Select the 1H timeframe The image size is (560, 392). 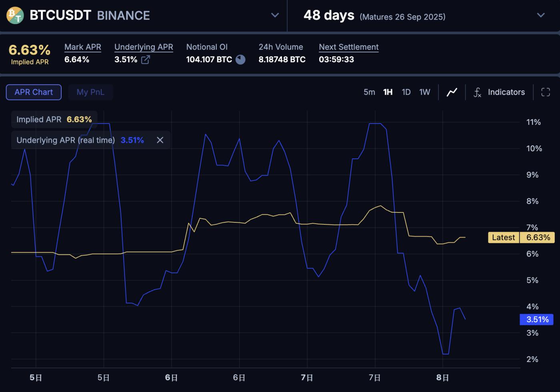click(388, 92)
